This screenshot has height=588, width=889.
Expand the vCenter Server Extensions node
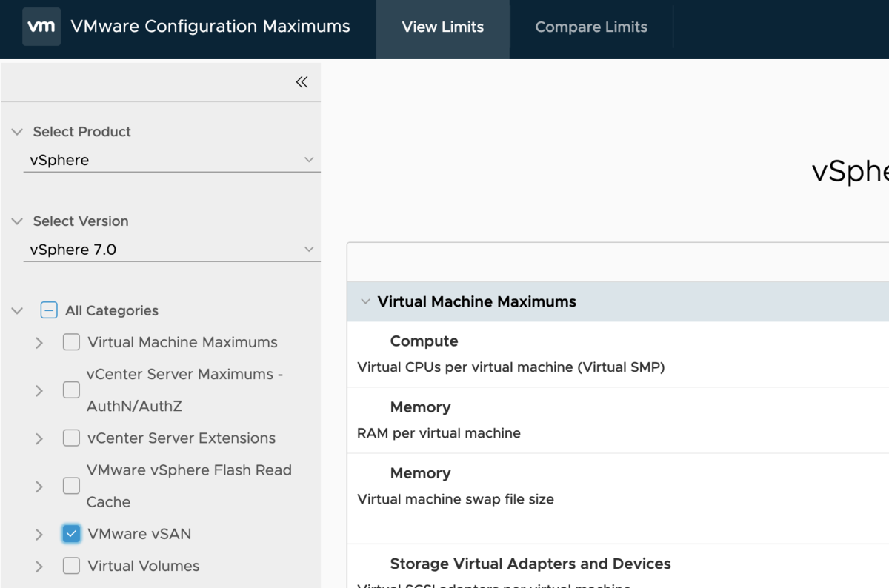(x=39, y=439)
